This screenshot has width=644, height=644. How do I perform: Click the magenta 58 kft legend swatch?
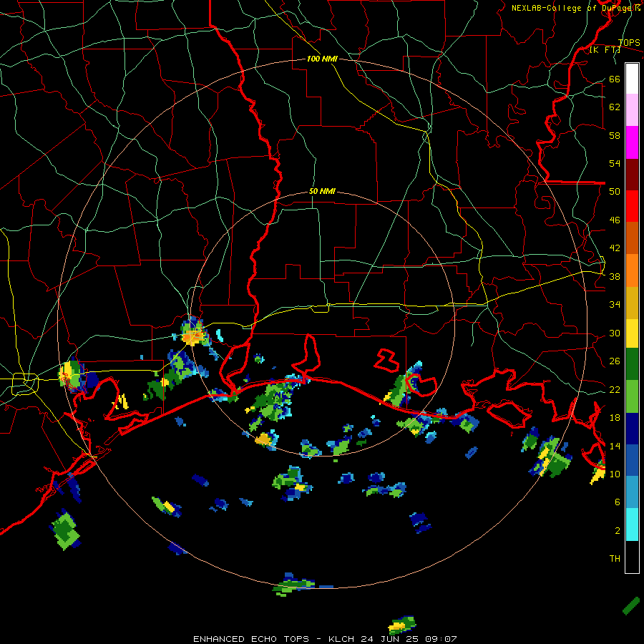632,142
